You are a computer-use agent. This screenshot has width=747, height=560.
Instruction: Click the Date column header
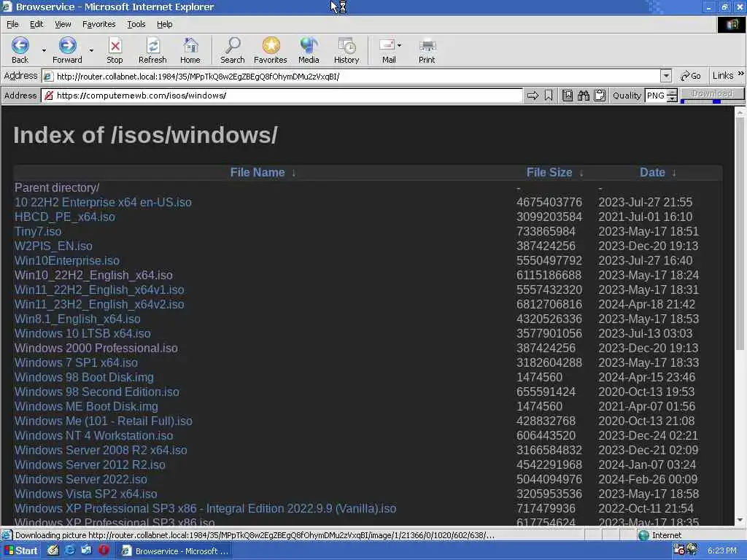pyautogui.click(x=652, y=173)
